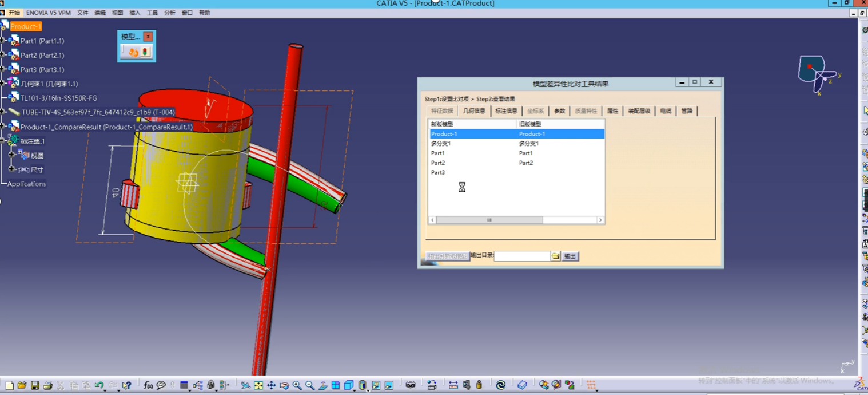Select the Part3 row in comparison list

click(x=438, y=172)
